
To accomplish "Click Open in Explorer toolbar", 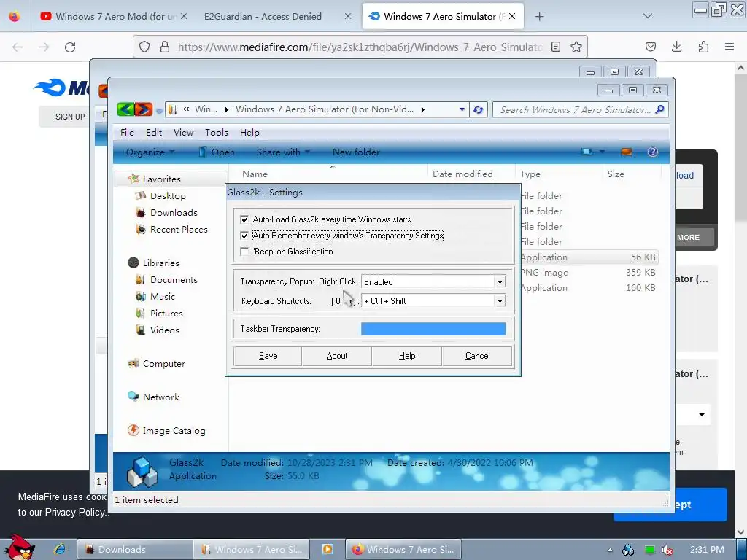I will click(x=217, y=152).
